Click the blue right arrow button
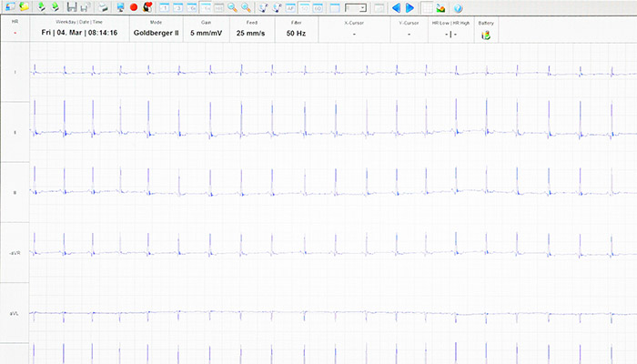 pyautogui.click(x=409, y=7)
